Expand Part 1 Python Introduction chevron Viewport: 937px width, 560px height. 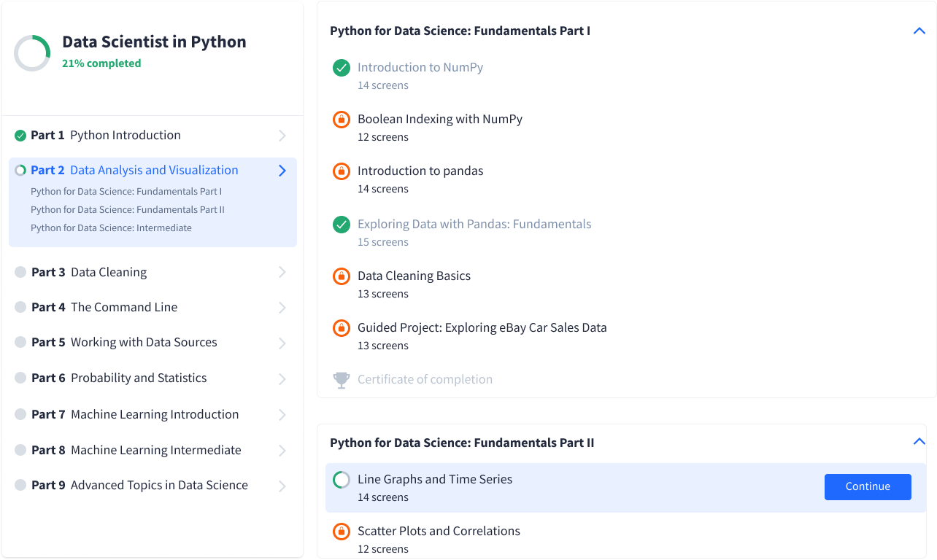pyautogui.click(x=282, y=136)
